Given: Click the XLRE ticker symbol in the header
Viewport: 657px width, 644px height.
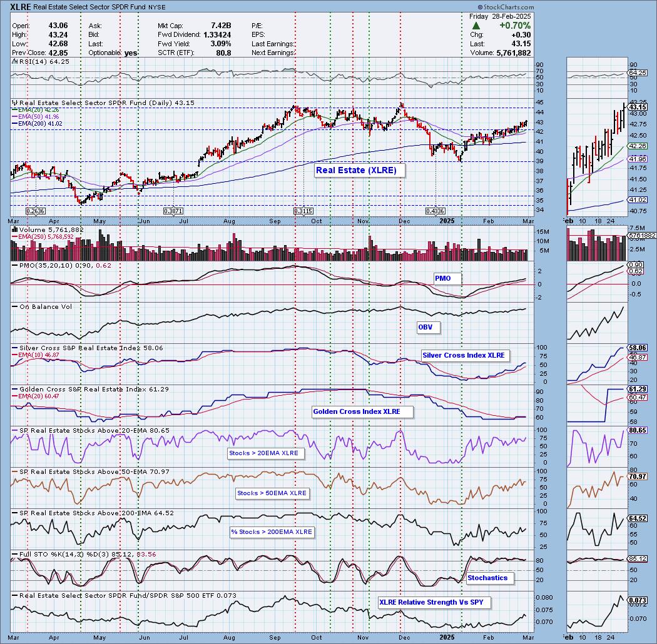Looking at the screenshot, I should pyautogui.click(x=20, y=7).
